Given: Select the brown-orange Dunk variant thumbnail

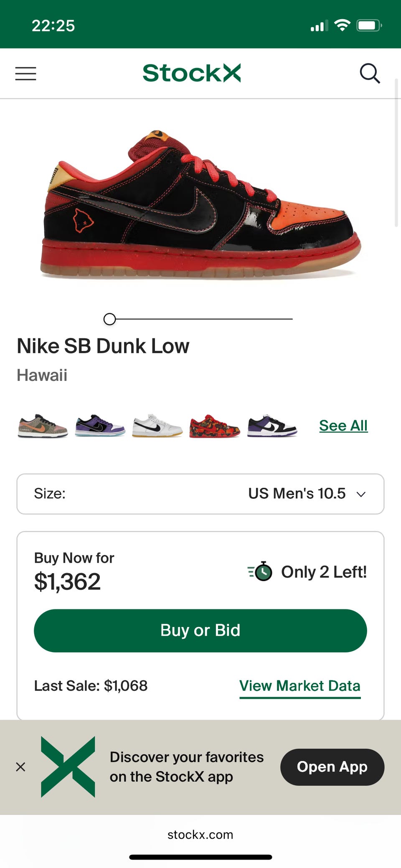Looking at the screenshot, I should [43, 426].
